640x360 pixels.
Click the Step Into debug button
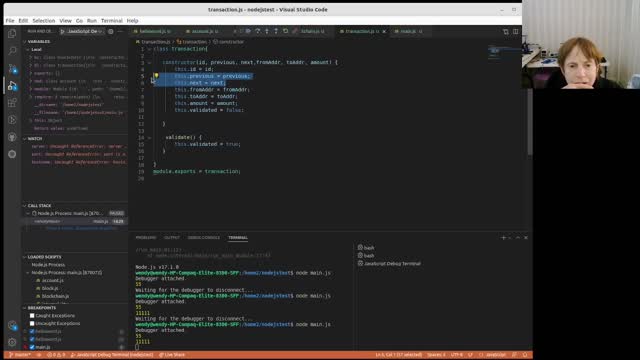(267, 31)
